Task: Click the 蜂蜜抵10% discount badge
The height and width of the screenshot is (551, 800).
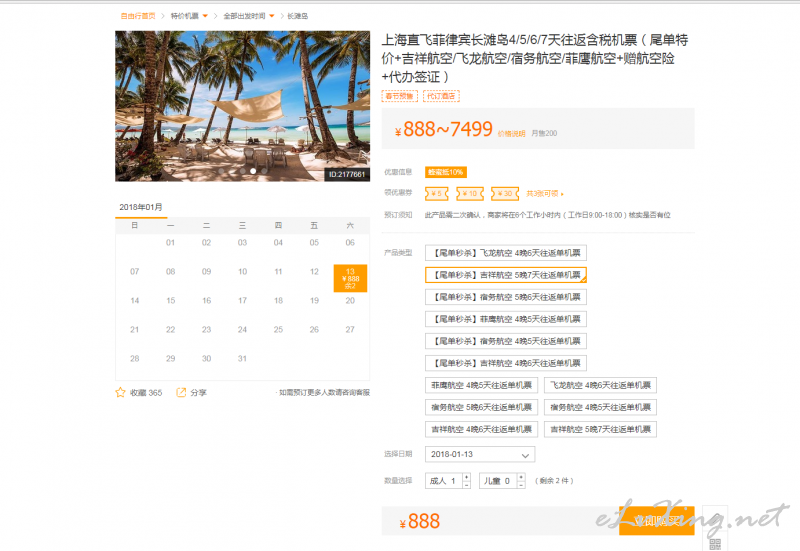Action: (x=445, y=172)
